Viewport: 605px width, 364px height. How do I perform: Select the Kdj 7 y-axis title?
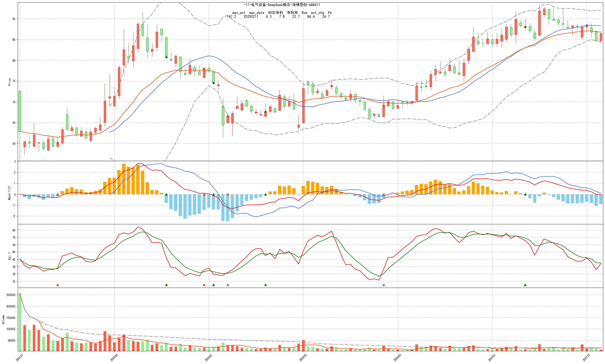tap(10, 256)
